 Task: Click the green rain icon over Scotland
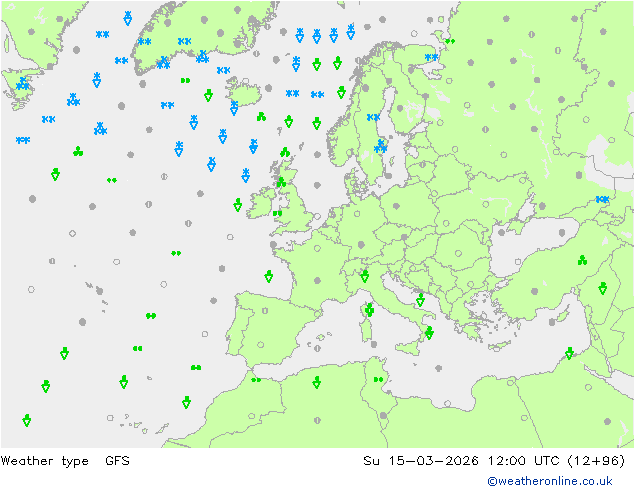click(281, 183)
